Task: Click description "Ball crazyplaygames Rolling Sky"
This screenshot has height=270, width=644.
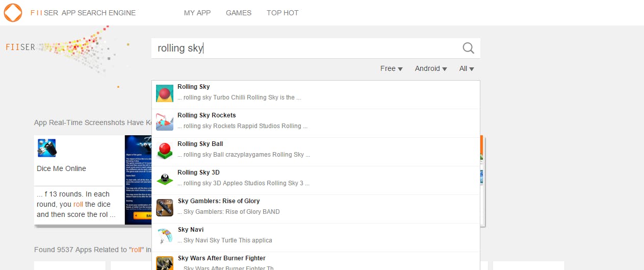Action: [x=244, y=155]
